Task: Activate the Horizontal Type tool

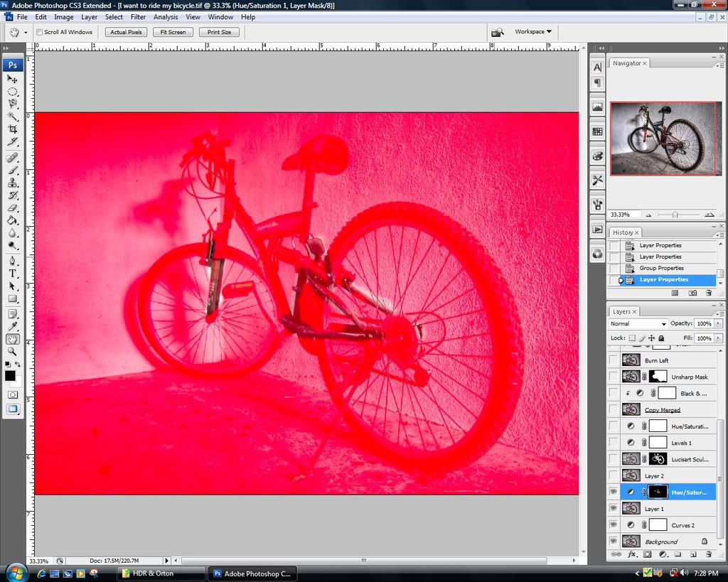Action: point(13,274)
